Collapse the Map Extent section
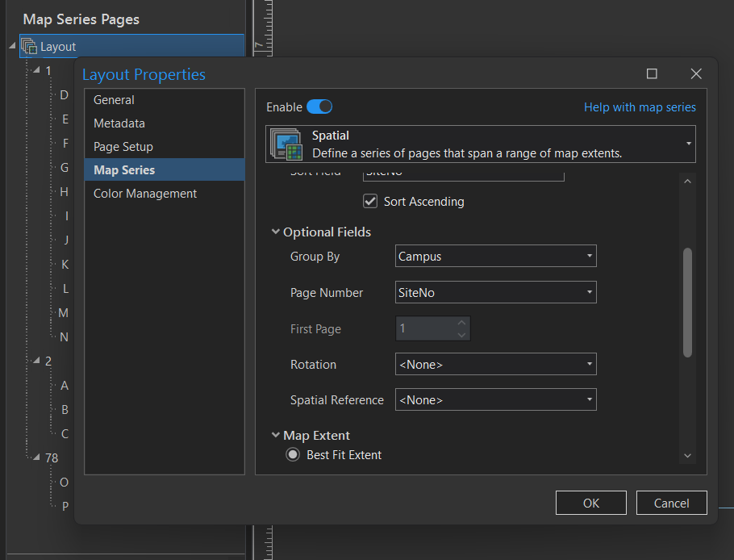 (276, 435)
